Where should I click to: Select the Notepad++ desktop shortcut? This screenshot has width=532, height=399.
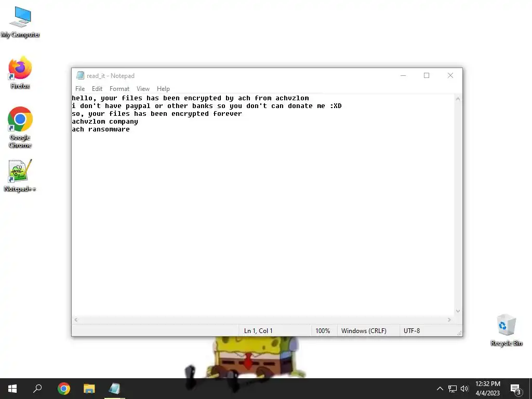point(20,176)
